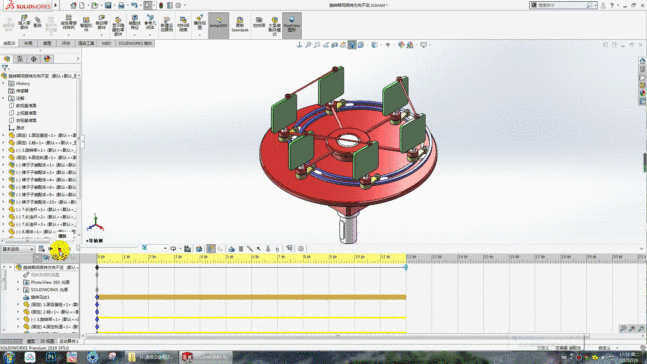The image size is (647, 364).
Task: Click the Zoom to Area magnifier icon
Action: click(x=317, y=45)
